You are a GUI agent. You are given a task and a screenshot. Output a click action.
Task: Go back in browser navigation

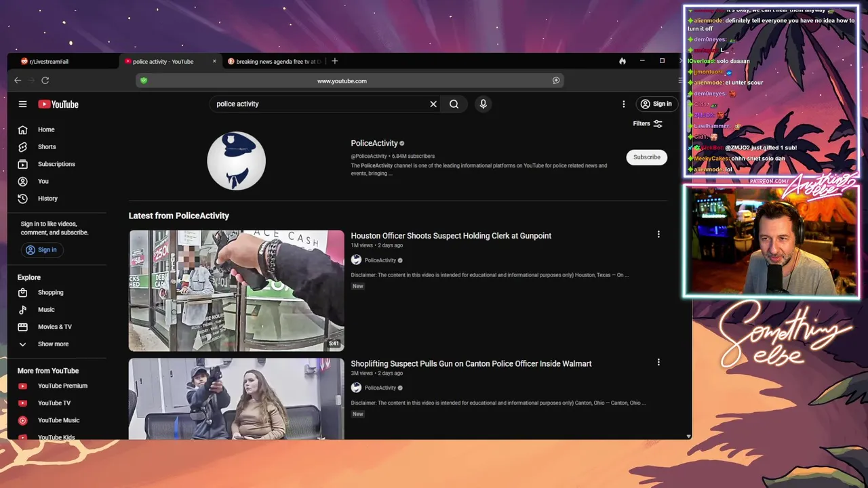coord(18,81)
